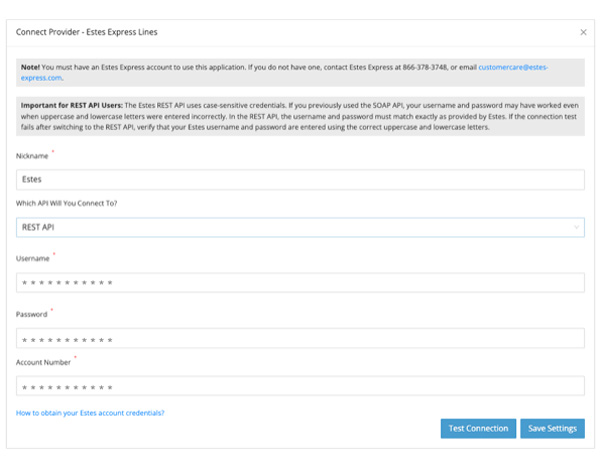Open the customercare@estes-express.com email link
Viewport: 600px width, 469px height.
coord(513,67)
